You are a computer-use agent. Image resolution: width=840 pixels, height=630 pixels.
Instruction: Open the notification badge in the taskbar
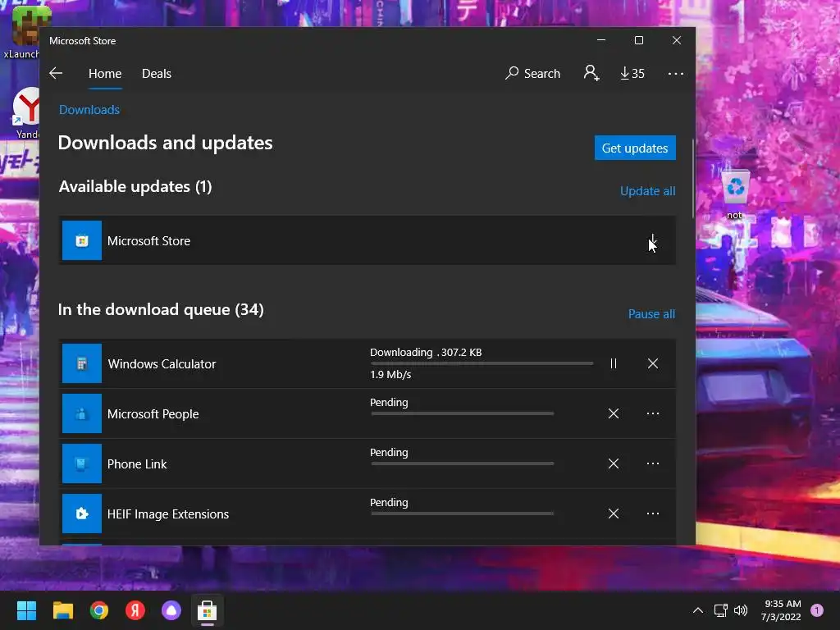[817, 610]
